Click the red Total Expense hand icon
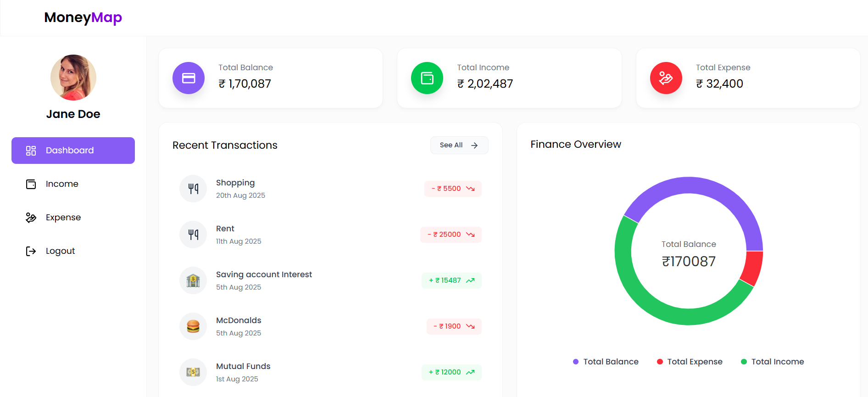 (x=666, y=78)
